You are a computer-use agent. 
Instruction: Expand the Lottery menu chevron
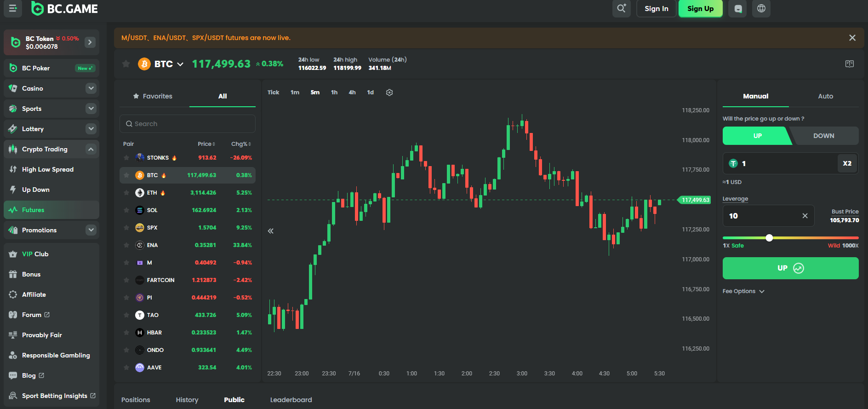point(91,129)
